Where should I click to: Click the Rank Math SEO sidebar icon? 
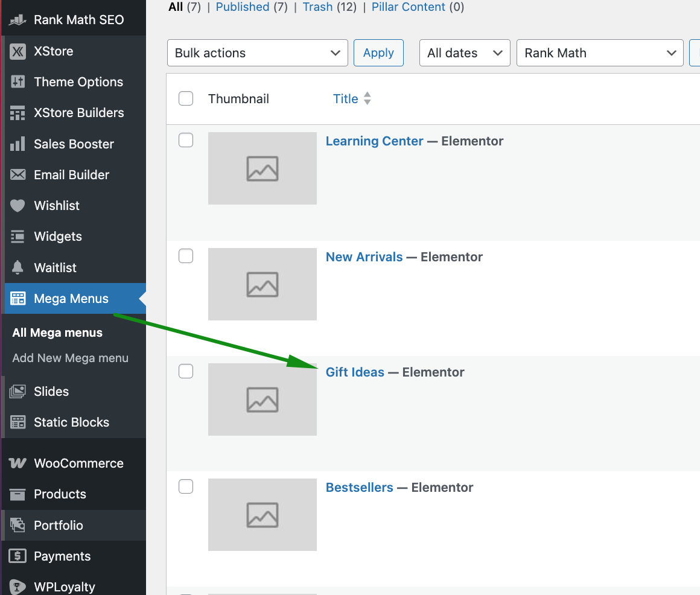point(17,20)
